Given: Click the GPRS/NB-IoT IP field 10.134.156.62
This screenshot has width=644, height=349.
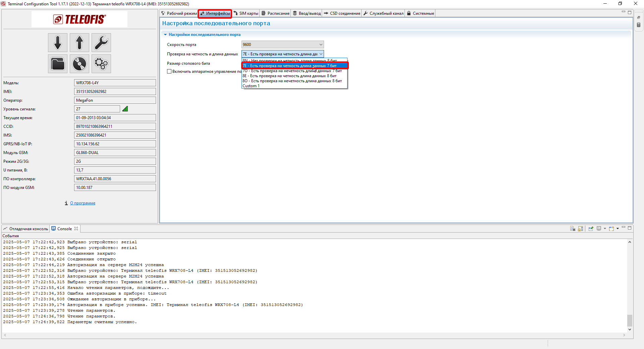Looking at the screenshot, I should point(115,144).
